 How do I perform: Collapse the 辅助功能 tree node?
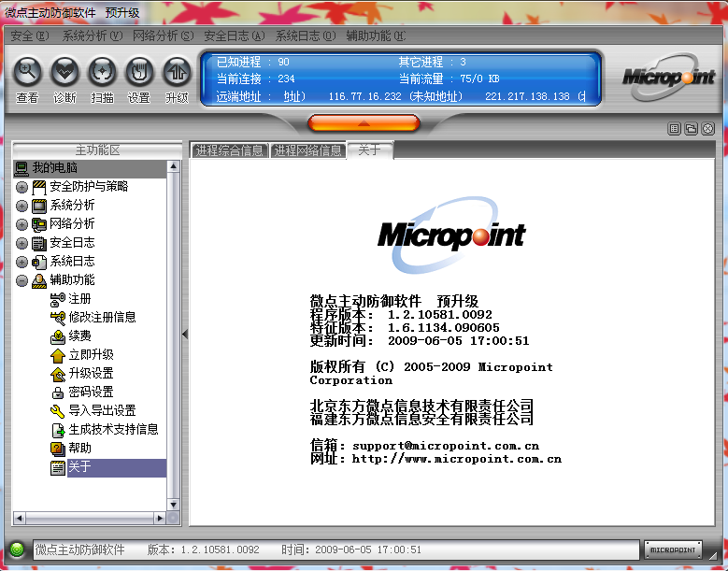(x=21, y=280)
